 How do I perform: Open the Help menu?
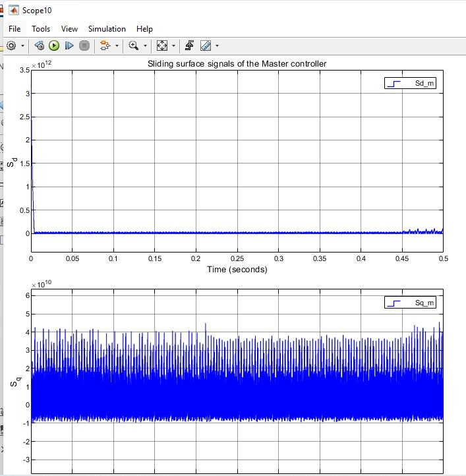point(144,29)
